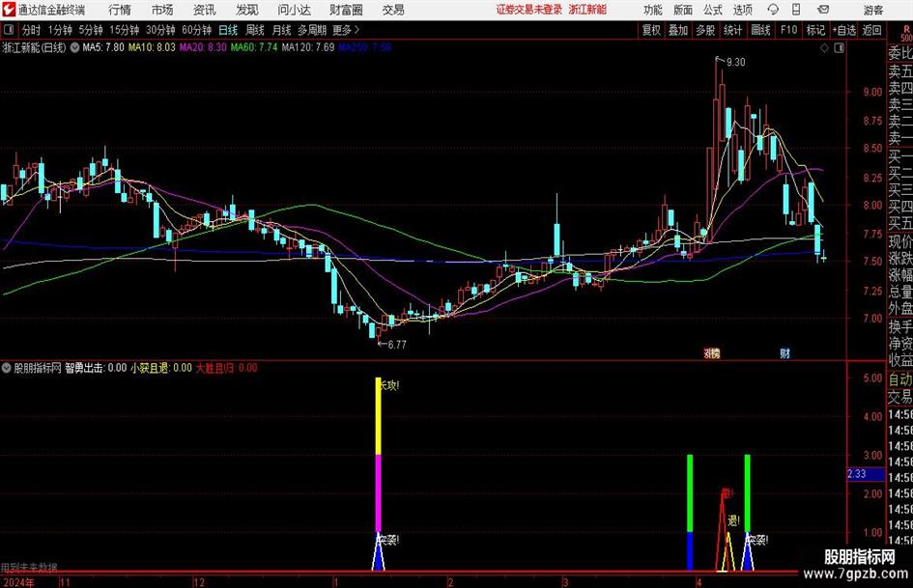Expand the 浙江新能(日线) indicator dropdown arrow

point(74,47)
